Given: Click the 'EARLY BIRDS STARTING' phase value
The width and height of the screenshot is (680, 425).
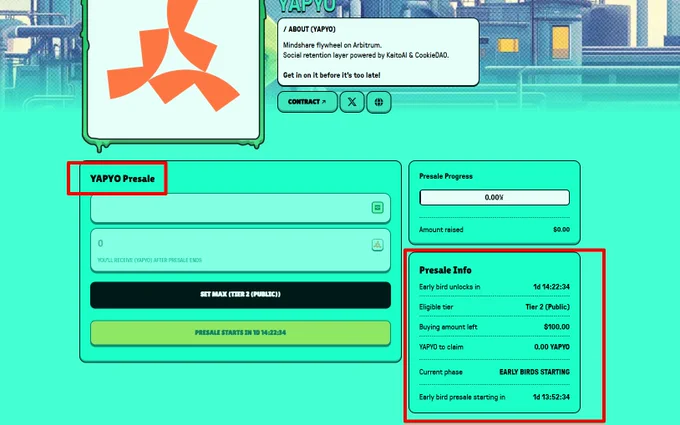Looking at the screenshot, I should pyautogui.click(x=534, y=372).
